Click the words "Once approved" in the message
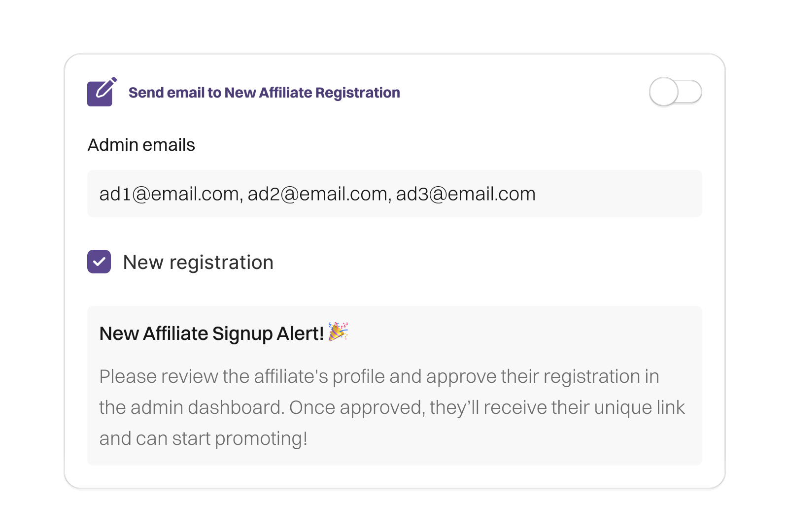This screenshot has height=532, width=788. click(356, 408)
